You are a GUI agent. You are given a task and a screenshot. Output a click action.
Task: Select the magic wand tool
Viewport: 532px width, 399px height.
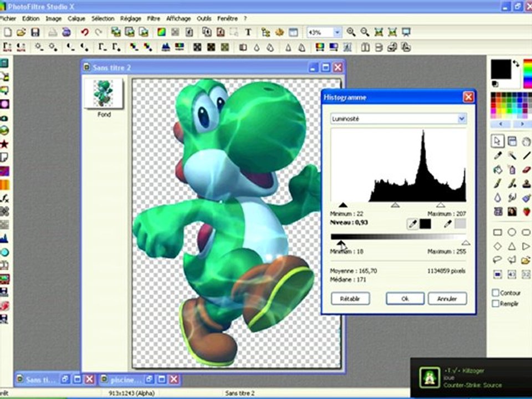coord(512,156)
